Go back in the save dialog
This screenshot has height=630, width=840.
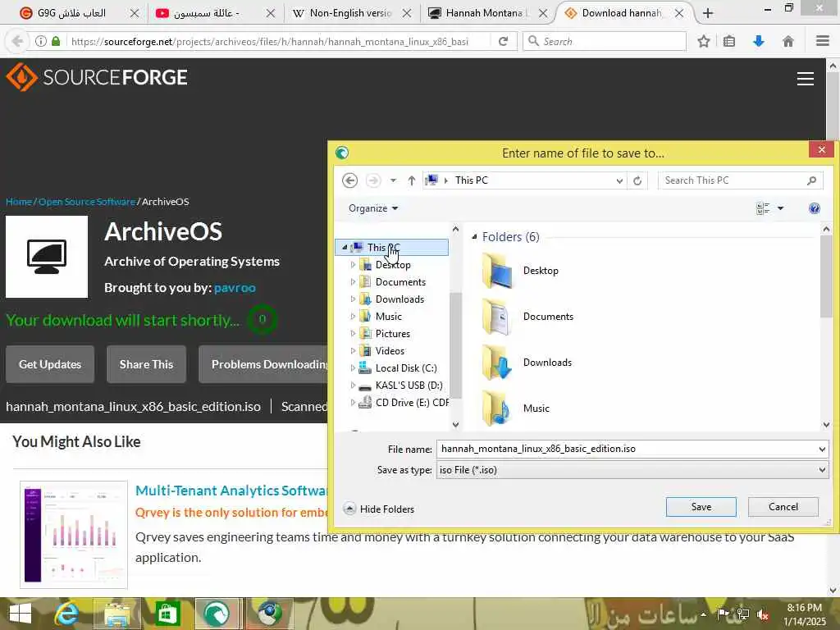[349, 180]
